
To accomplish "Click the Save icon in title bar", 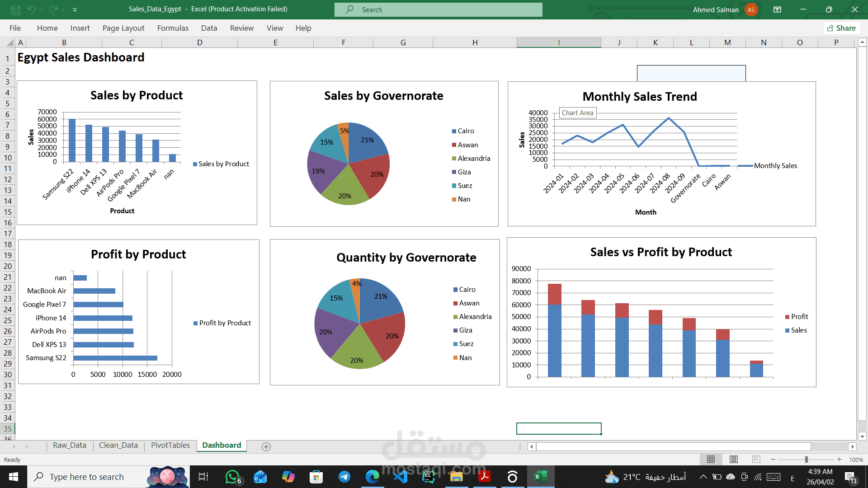I will [x=16, y=9].
